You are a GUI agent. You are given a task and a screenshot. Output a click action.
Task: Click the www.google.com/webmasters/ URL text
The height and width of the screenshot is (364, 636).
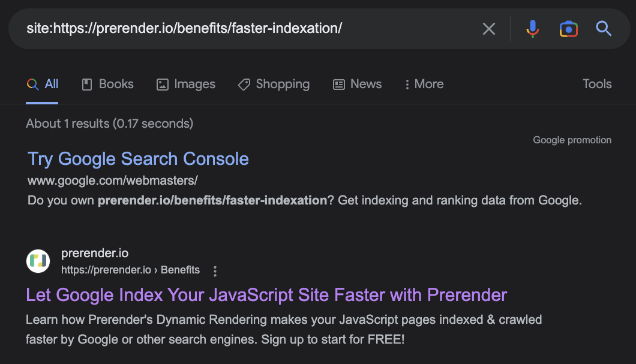pyautogui.click(x=112, y=180)
